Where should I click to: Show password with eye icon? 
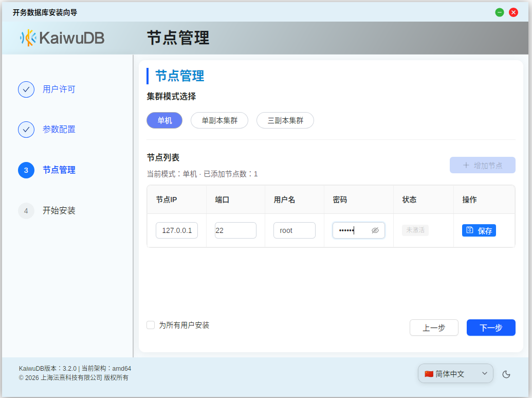coord(375,230)
